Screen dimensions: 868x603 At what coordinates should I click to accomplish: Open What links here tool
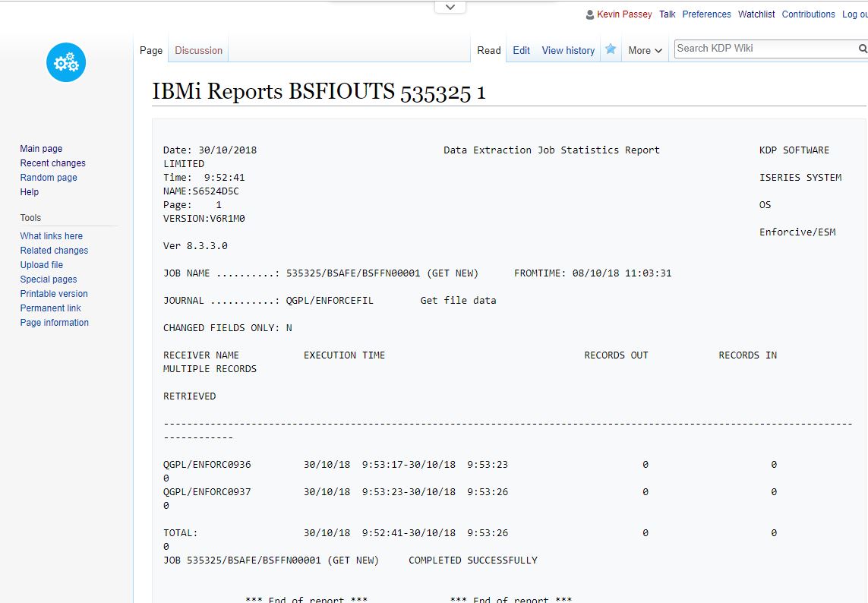pos(51,236)
